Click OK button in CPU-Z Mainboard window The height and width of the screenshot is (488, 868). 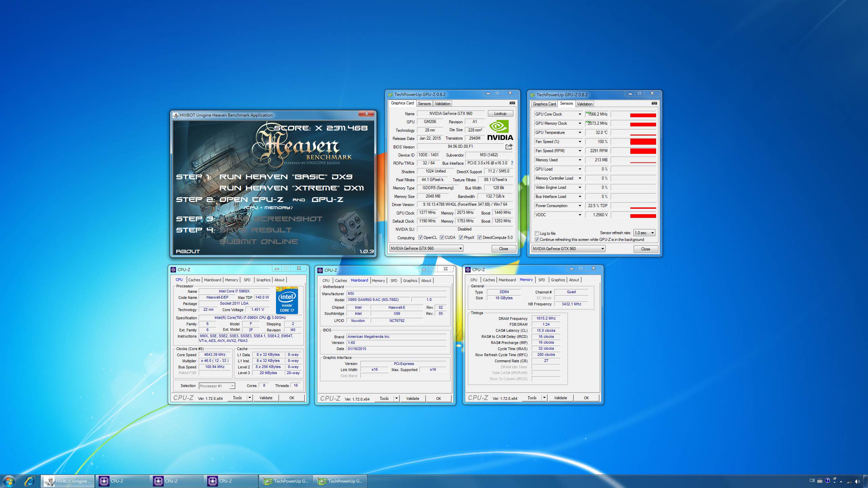click(438, 399)
